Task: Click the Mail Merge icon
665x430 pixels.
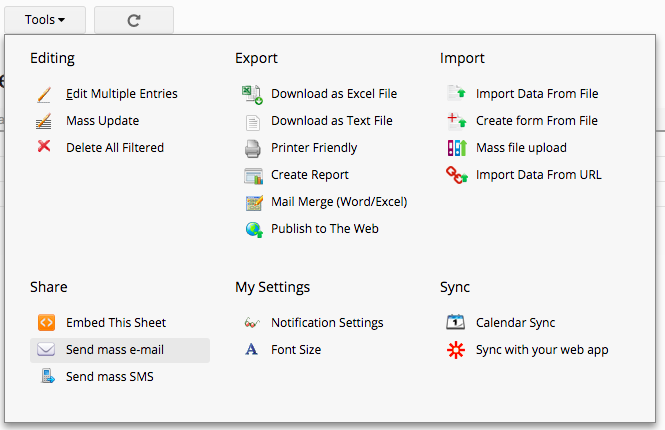Action: pyautogui.click(x=254, y=203)
